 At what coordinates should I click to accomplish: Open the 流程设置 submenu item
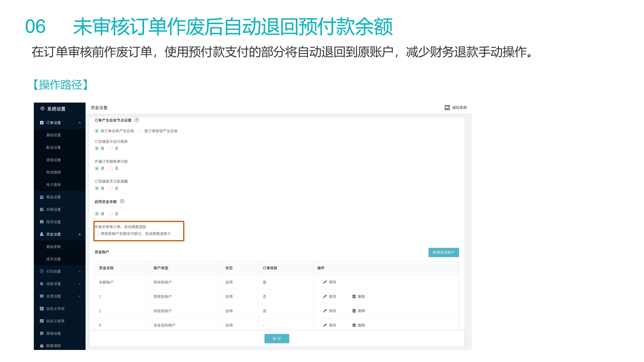click(54, 160)
